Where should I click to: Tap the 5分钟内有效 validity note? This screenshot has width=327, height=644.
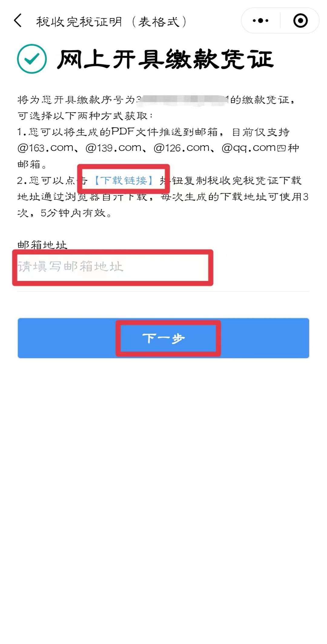(x=73, y=213)
